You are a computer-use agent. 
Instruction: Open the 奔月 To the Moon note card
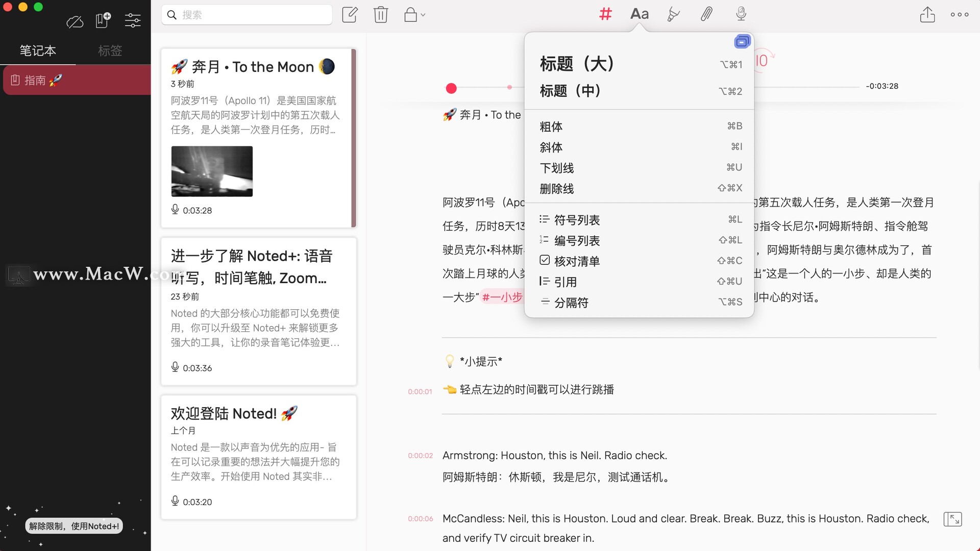click(x=258, y=138)
